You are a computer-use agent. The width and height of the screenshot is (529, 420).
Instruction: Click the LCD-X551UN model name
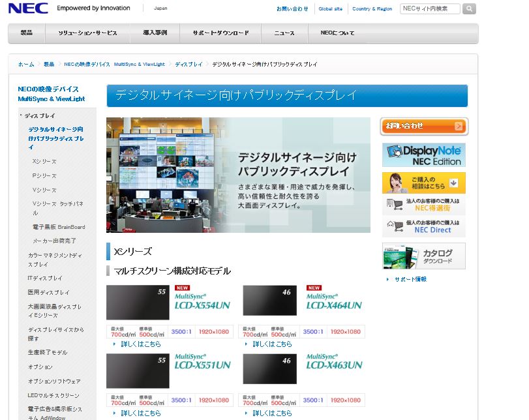[202, 365]
